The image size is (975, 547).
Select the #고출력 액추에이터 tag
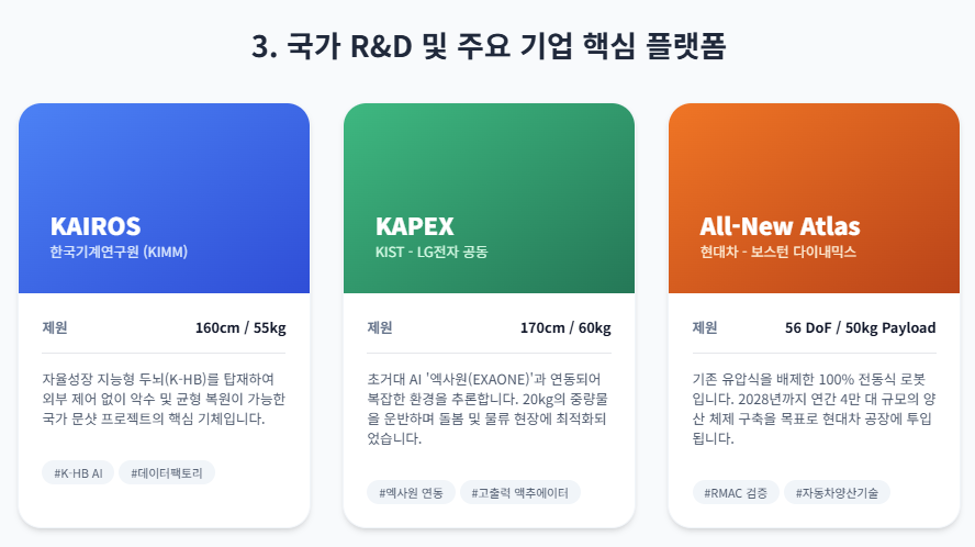click(x=520, y=493)
